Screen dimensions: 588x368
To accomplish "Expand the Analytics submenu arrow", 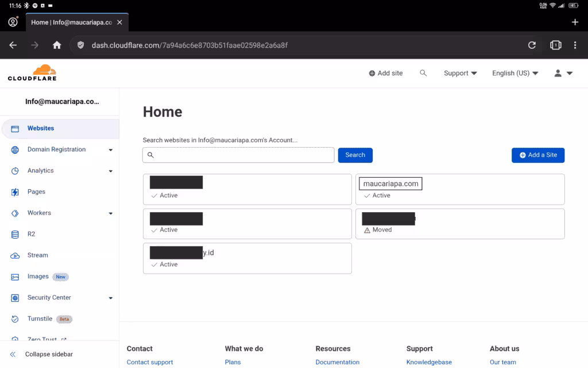I will pyautogui.click(x=111, y=171).
